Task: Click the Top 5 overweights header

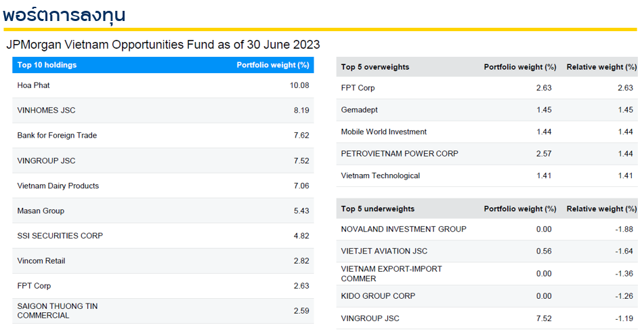Action: click(375, 67)
